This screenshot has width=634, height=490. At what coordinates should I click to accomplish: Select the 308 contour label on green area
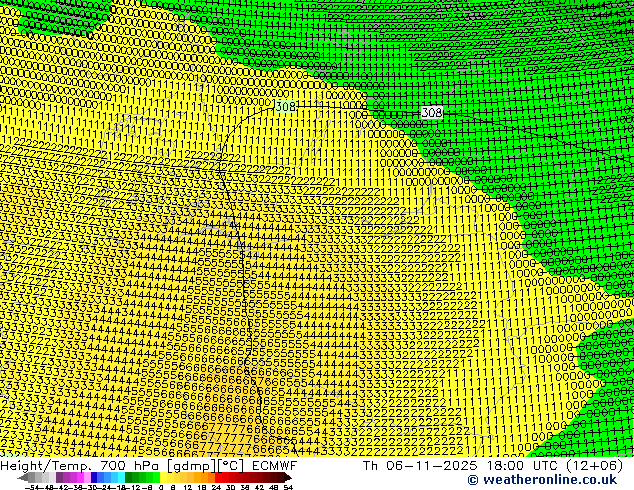pos(431,112)
